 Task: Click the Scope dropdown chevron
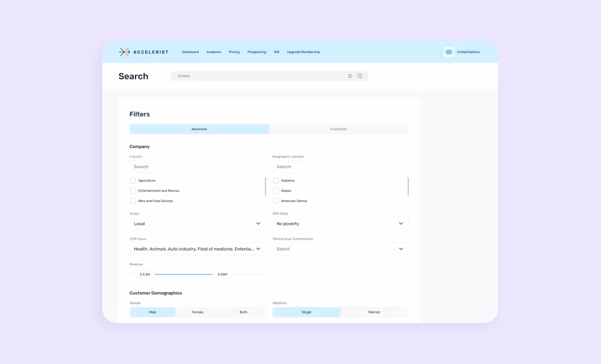(x=258, y=223)
